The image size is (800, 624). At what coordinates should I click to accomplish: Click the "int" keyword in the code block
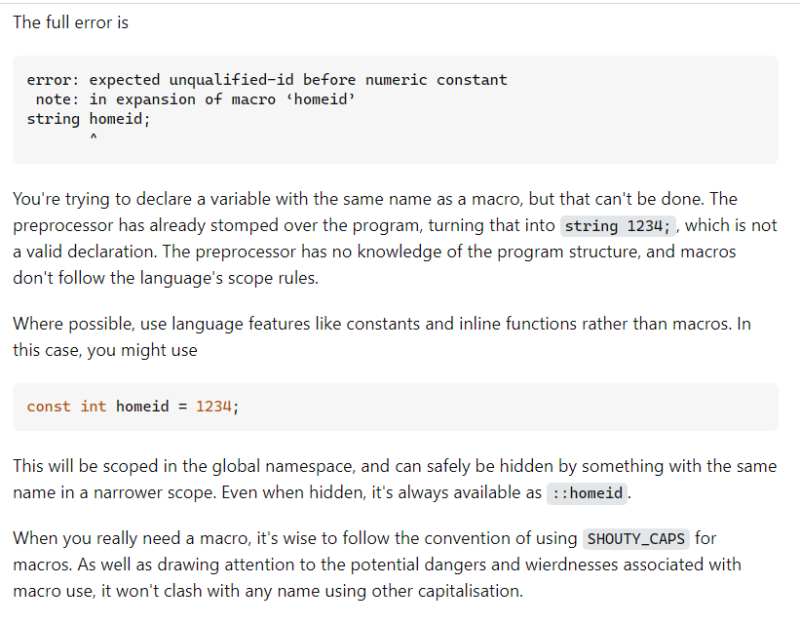[x=93, y=407]
